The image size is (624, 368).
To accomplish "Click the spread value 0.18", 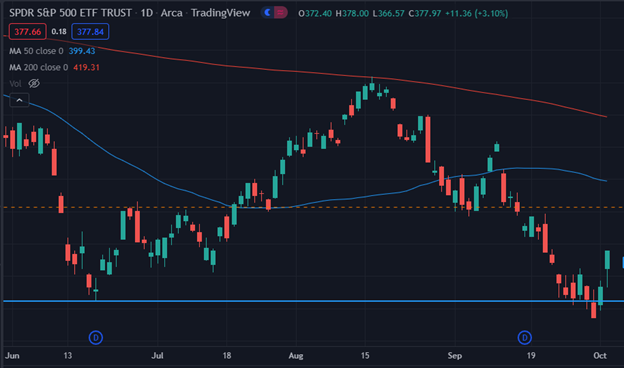I will [59, 31].
